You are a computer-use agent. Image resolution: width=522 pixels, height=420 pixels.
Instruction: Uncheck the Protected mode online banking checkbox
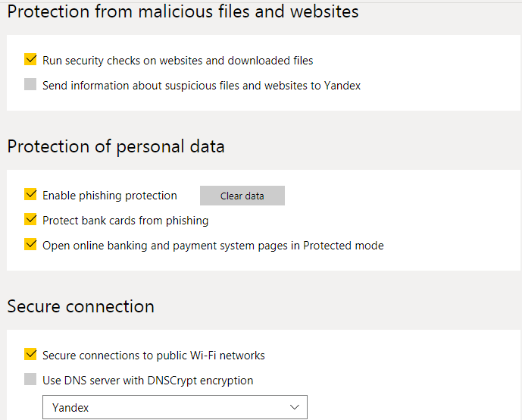(x=30, y=245)
